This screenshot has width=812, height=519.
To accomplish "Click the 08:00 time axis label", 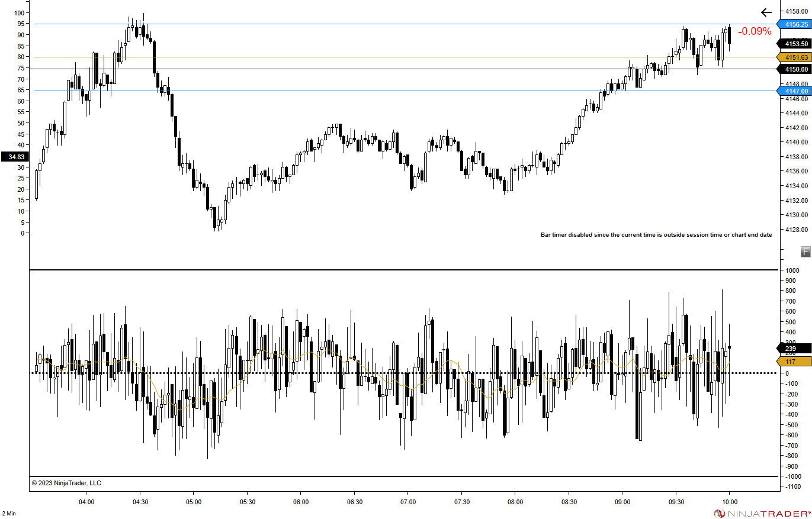I will coord(515,502).
